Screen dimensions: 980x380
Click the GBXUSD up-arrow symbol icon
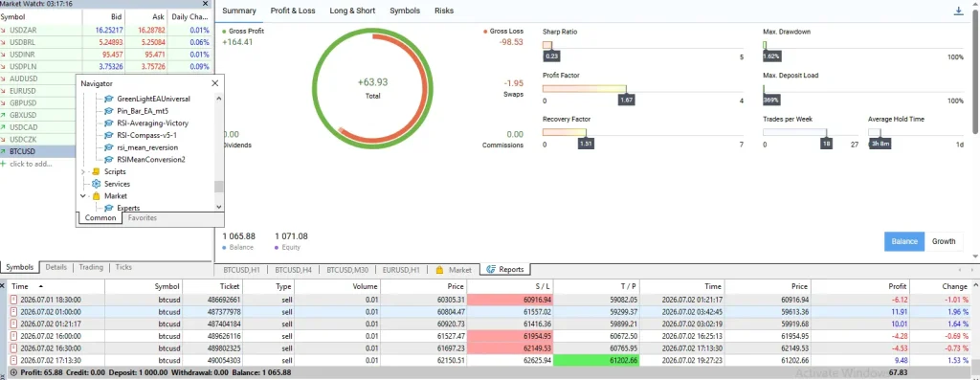(4, 115)
